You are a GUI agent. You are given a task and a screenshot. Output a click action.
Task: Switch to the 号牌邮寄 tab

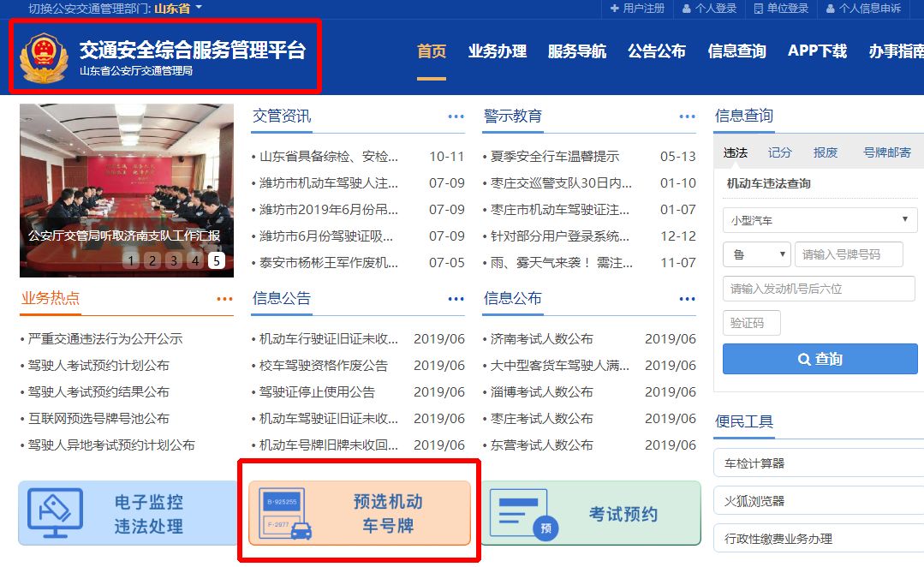point(889,152)
